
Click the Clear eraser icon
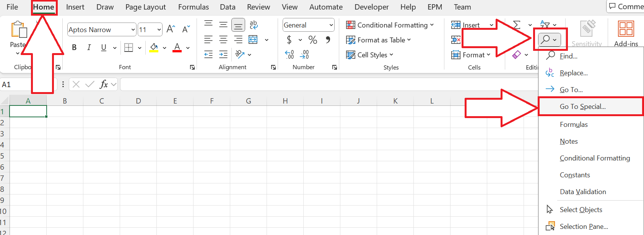pyautogui.click(x=517, y=55)
